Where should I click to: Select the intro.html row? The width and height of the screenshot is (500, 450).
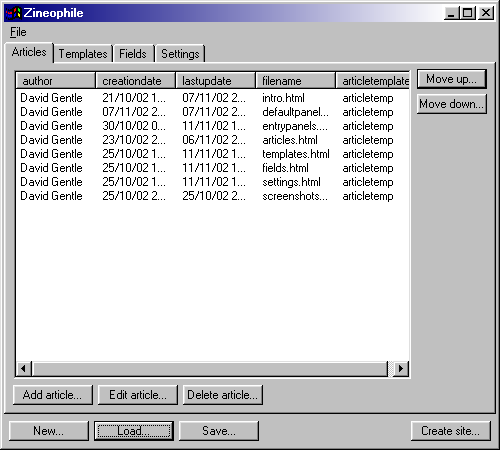click(213, 98)
